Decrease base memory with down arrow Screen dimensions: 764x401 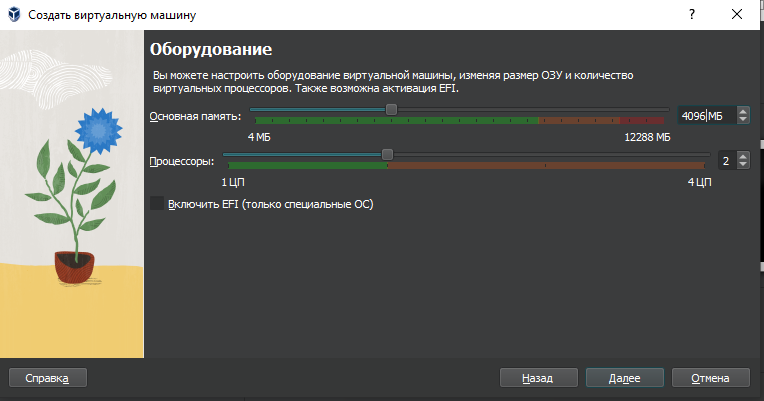pyautogui.click(x=743, y=119)
